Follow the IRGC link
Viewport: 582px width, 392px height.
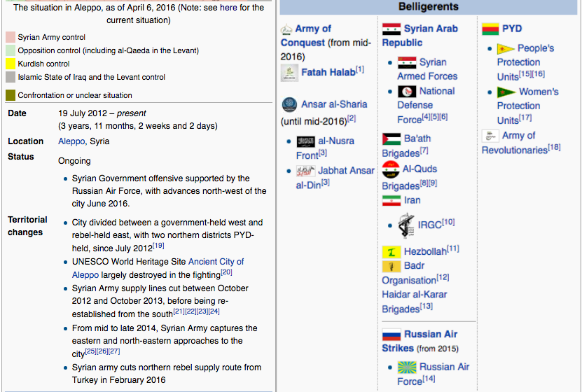tap(430, 225)
